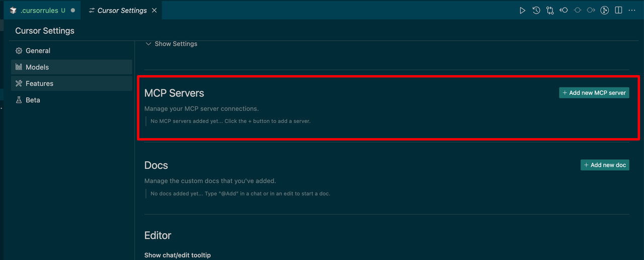The image size is (644, 260).
Task: Click the chart icon next to Models
Action: (19, 67)
